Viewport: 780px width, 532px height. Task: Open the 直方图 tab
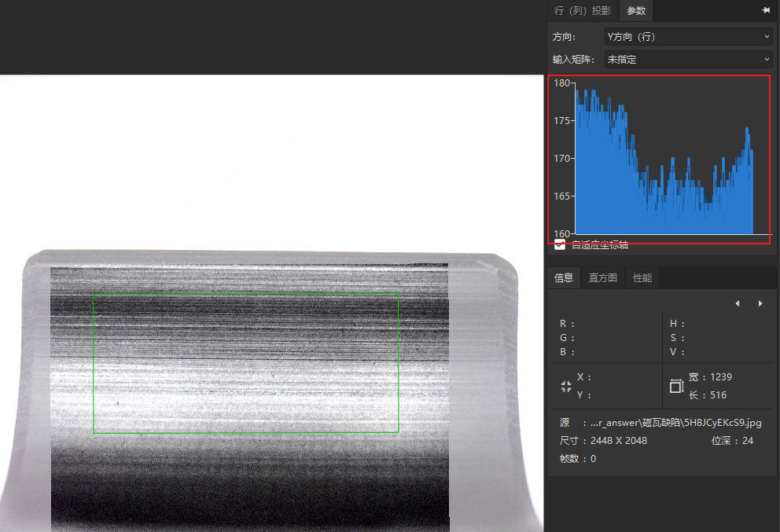(603, 277)
